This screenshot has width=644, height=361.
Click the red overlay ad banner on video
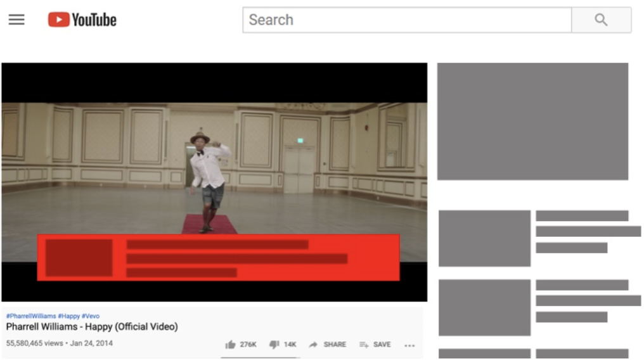tap(218, 258)
